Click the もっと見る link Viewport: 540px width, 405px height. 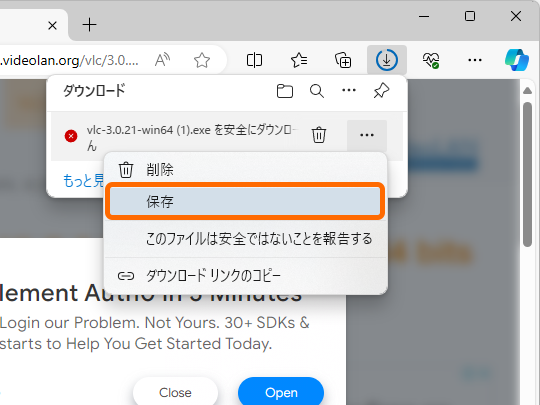pos(83,180)
